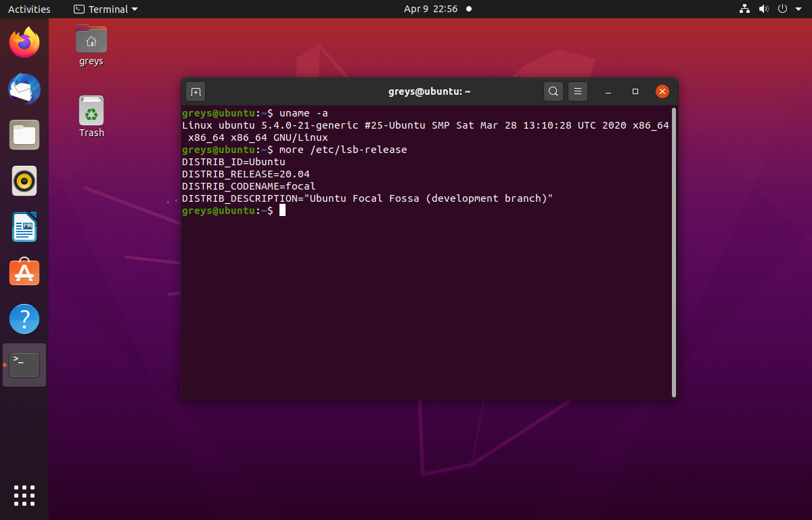The width and height of the screenshot is (812, 520).
Task: Open the Help icon in dock
Action: [x=24, y=319]
